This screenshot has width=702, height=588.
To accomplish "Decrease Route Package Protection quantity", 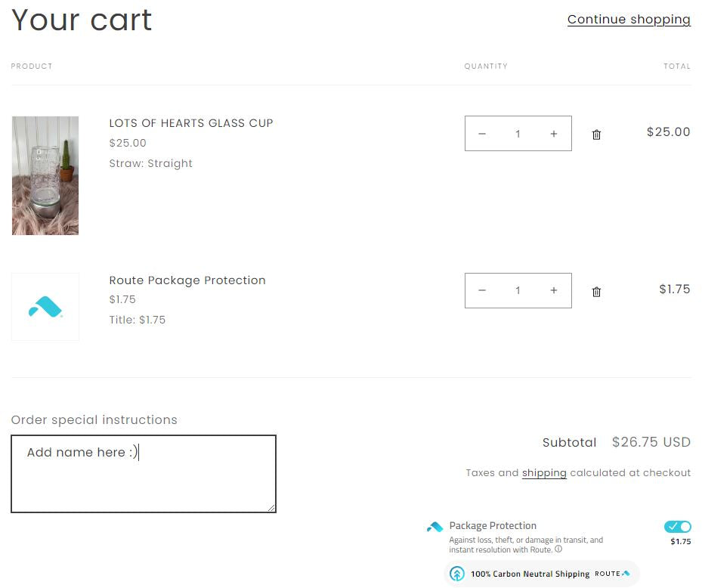I will point(482,290).
